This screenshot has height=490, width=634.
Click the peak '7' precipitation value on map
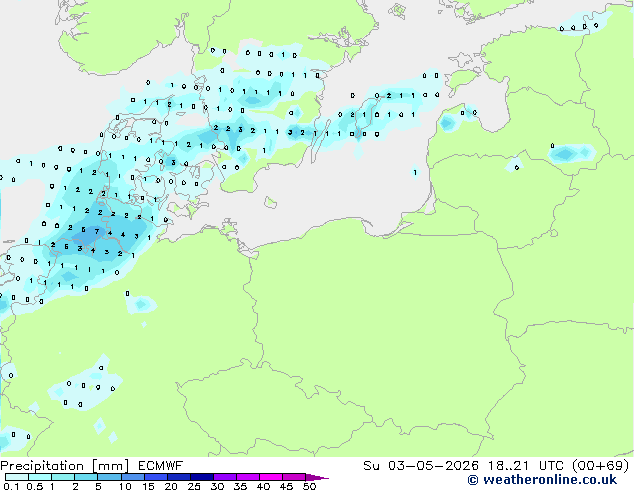click(97, 231)
